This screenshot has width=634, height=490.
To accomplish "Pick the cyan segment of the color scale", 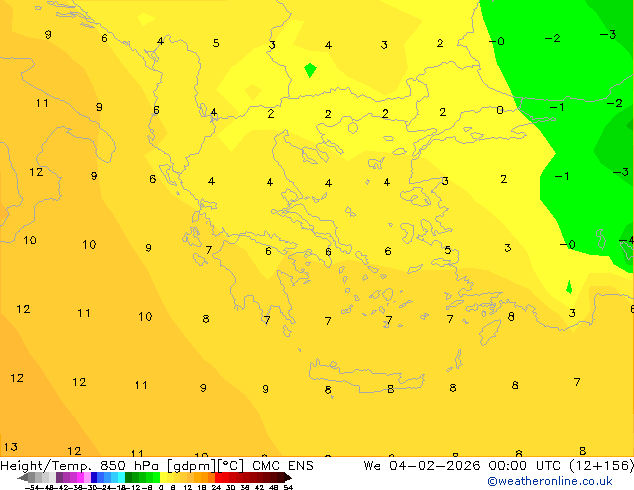I will point(121,477).
